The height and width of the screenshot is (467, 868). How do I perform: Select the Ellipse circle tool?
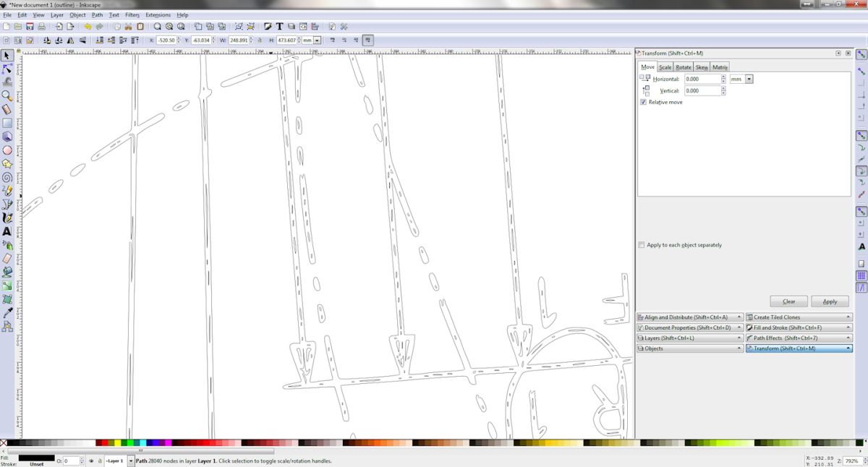(7, 150)
